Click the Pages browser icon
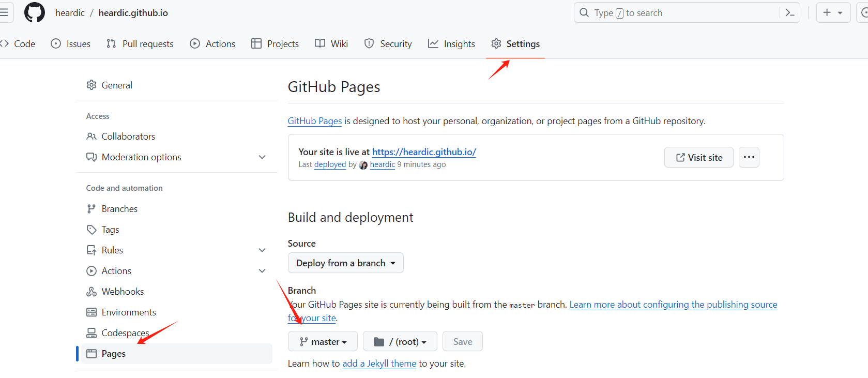The image size is (868, 378). click(x=92, y=354)
